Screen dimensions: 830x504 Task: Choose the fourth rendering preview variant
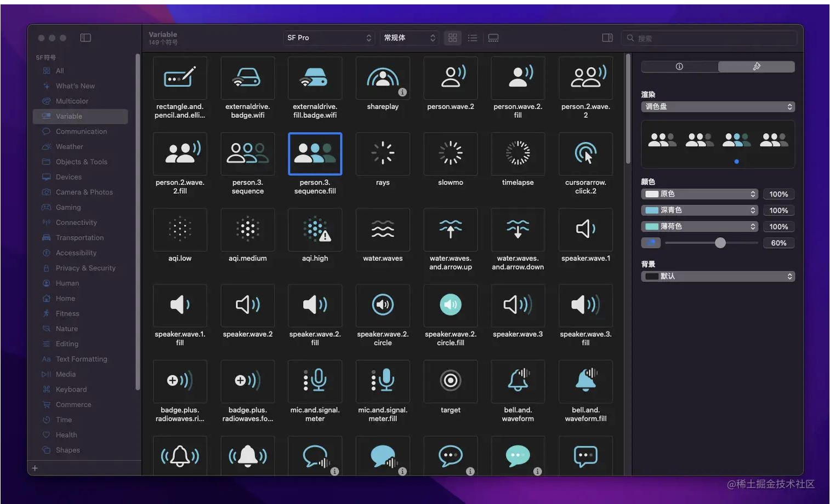coord(774,140)
